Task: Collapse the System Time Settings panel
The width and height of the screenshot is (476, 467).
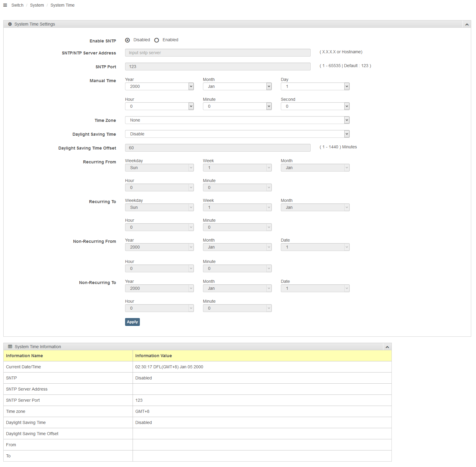Action: click(467, 24)
